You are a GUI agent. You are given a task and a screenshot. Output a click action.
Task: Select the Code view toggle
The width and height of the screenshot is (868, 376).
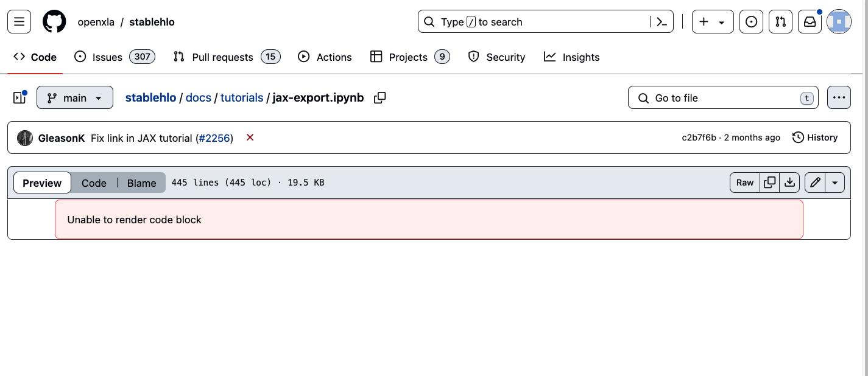coord(94,183)
